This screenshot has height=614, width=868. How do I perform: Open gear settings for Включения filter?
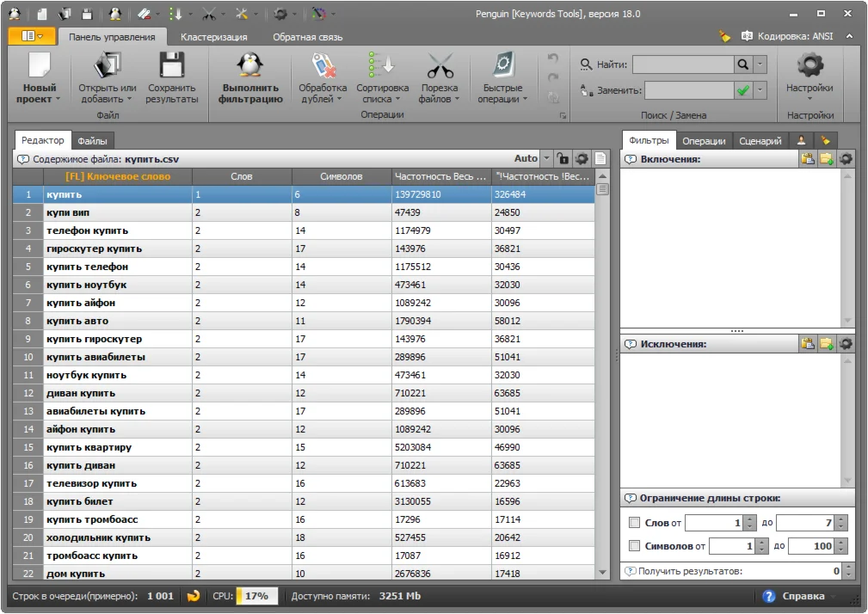coord(846,159)
